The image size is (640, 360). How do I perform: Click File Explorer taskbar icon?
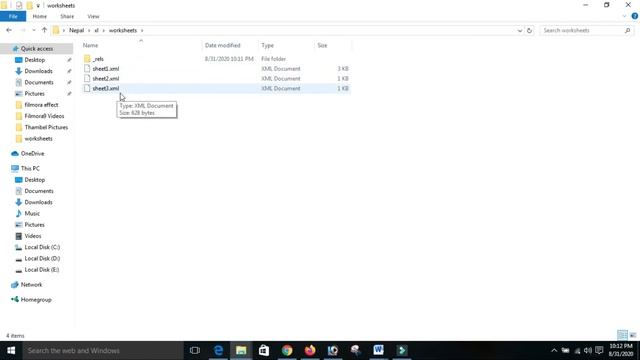(241, 350)
